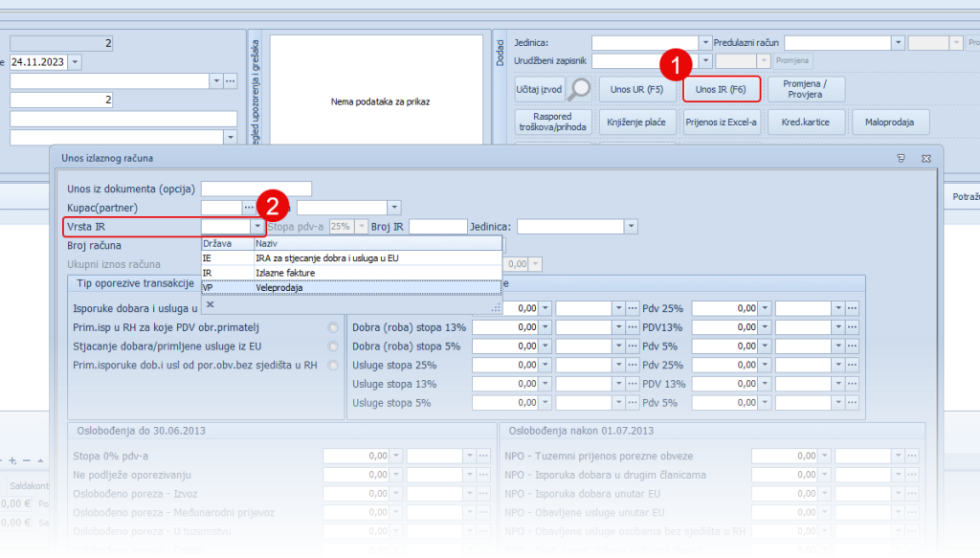Expand the Vrsta IR dropdown arrow
Viewport: 980px width, 558px height.
coord(256,227)
